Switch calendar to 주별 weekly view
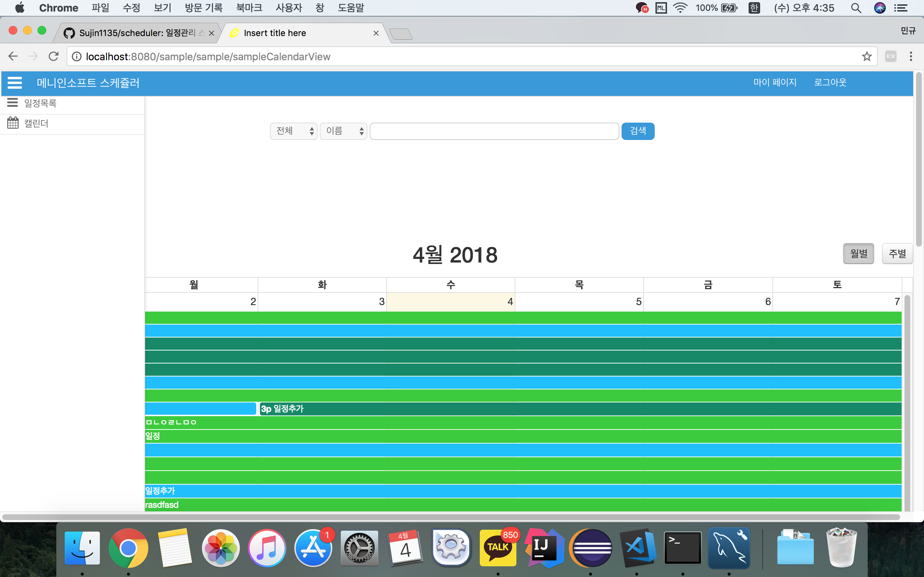This screenshot has height=577, width=924. [x=897, y=254]
